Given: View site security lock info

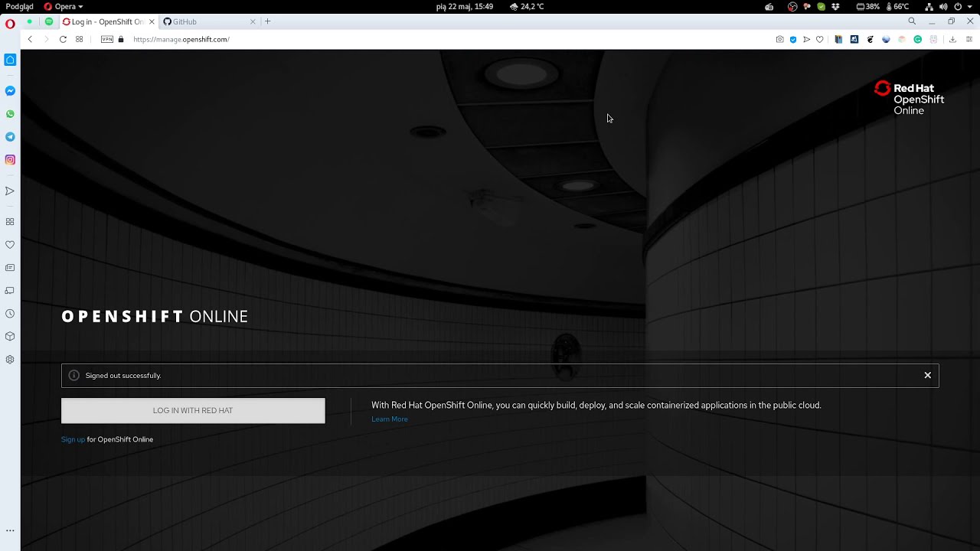Looking at the screenshot, I should tap(121, 39).
